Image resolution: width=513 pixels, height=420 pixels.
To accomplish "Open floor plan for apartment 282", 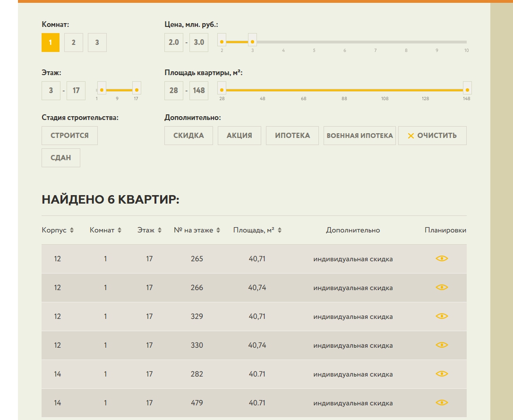I will click(441, 374).
